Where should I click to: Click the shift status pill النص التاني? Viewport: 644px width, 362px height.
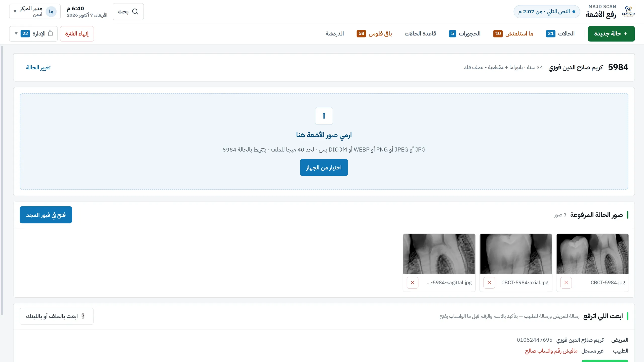click(x=547, y=12)
